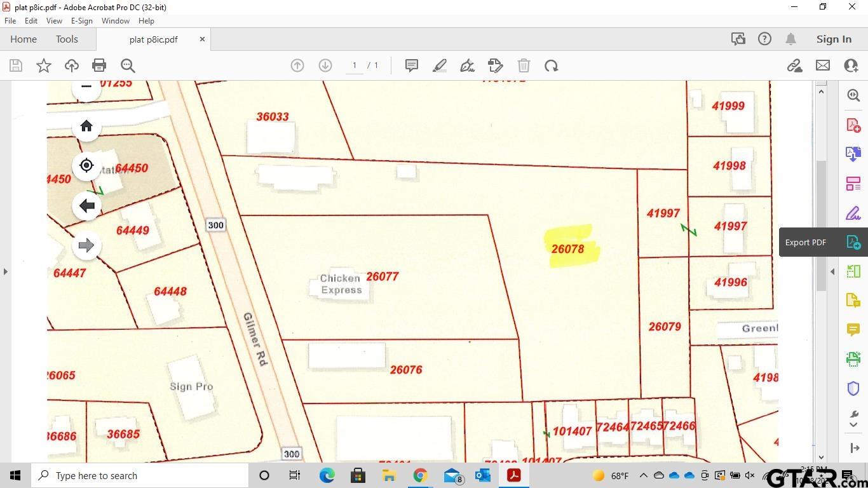
Task: Select the Highlight text pen tool
Action: [439, 65]
